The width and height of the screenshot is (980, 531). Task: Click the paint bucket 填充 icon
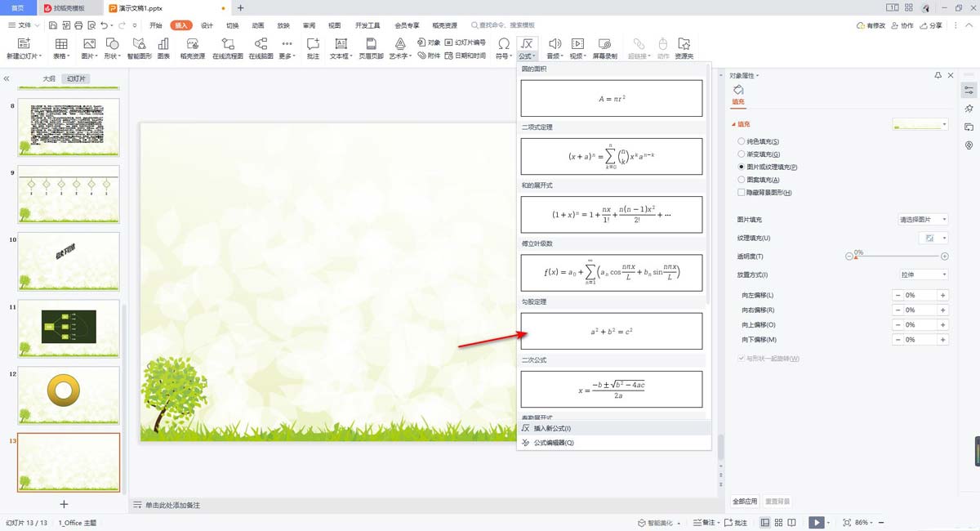[738, 90]
